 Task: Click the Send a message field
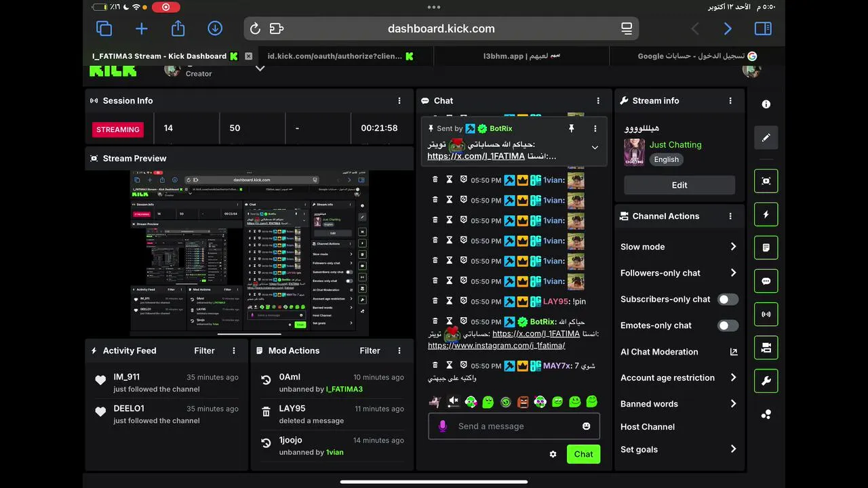point(514,426)
